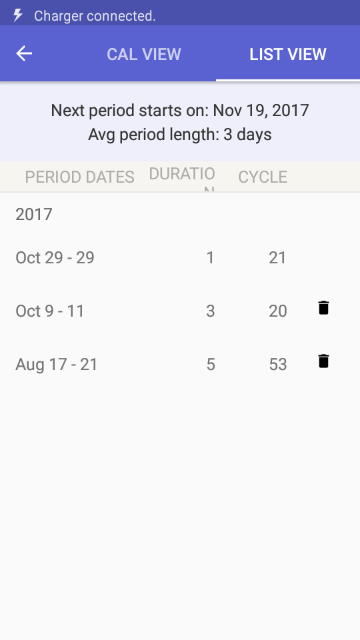The image size is (360, 640).
Task: Tap the CYCLE column header
Action: (x=262, y=177)
